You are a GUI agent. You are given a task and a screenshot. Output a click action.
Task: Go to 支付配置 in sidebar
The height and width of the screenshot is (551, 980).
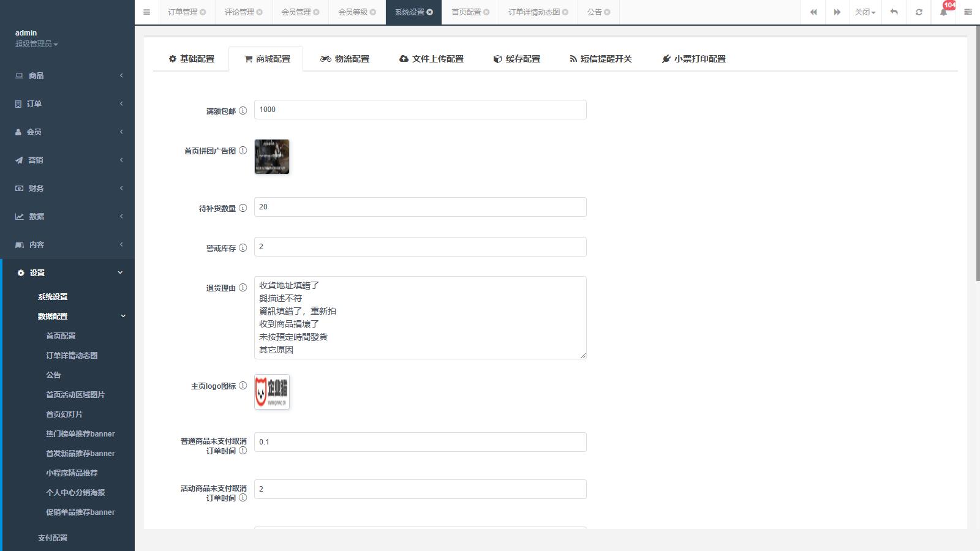tap(53, 538)
